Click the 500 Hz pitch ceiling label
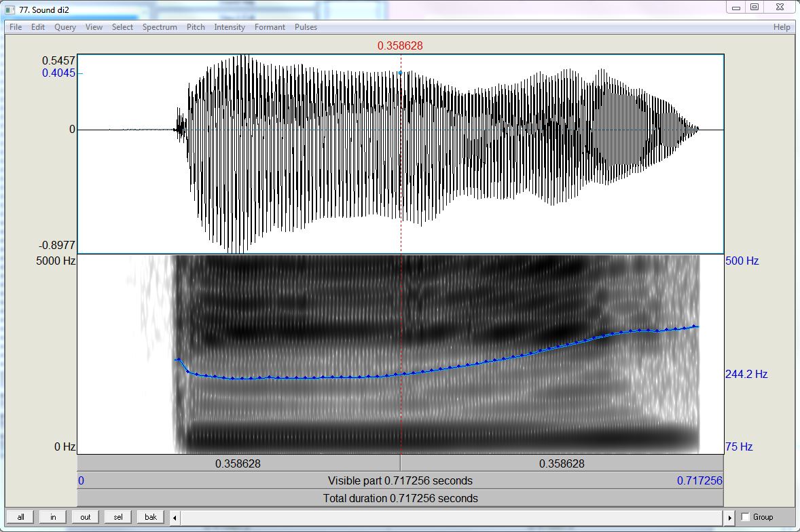The image size is (800, 532). click(x=742, y=261)
